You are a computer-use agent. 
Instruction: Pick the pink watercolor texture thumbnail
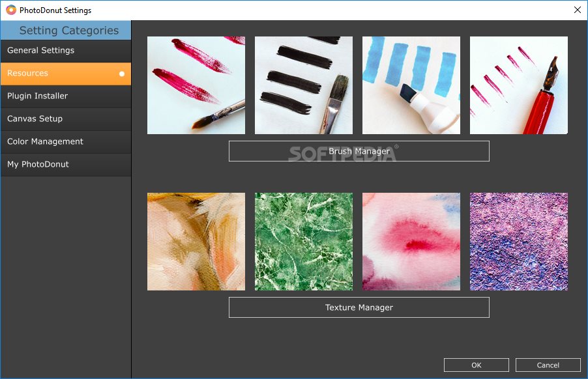[x=411, y=242]
